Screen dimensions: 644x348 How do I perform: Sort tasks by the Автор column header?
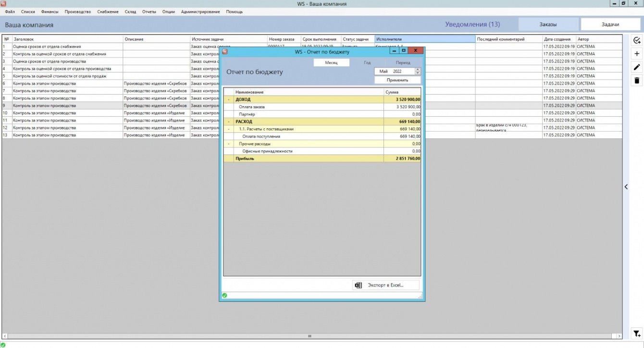click(599, 39)
